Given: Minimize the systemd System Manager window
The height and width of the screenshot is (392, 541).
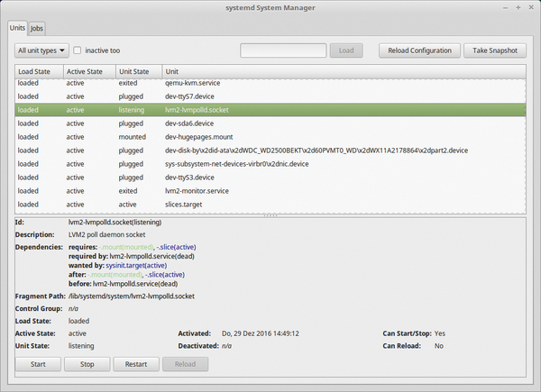Looking at the screenshot, I should (505, 7).
